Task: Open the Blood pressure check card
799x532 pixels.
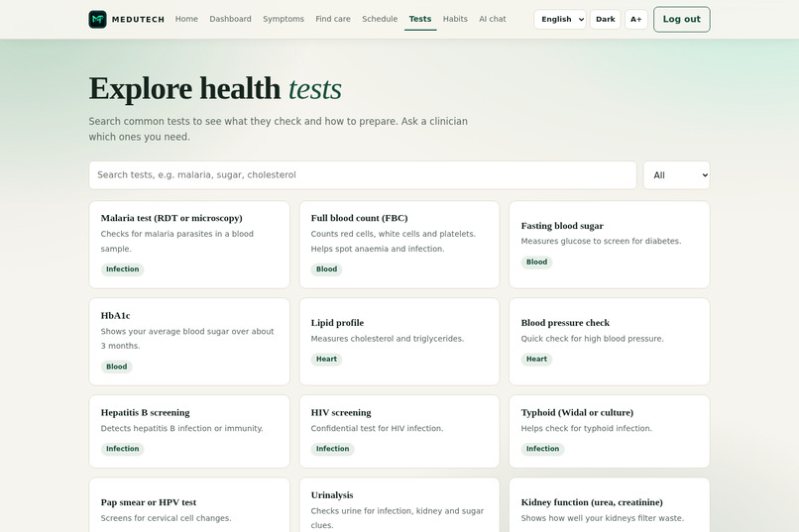Action: coord(610,342)
